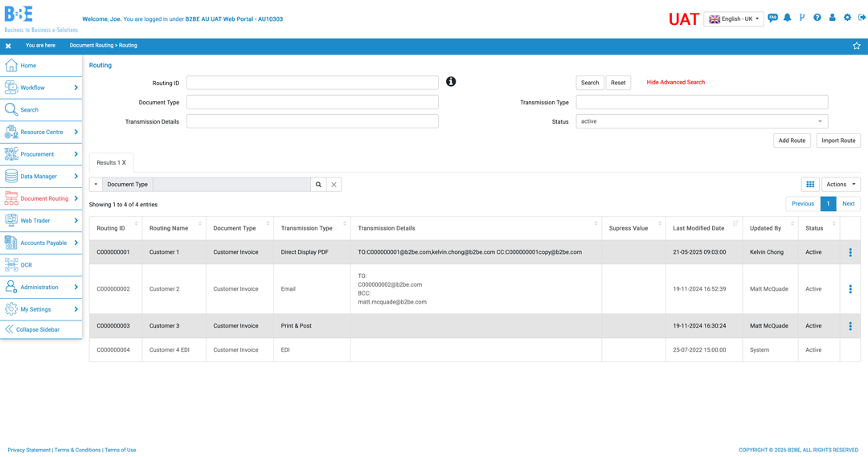Open the Status dropdown showing active
Image resolution: width=868 pixels, height=457 pixels.
(x=701, y=121)
